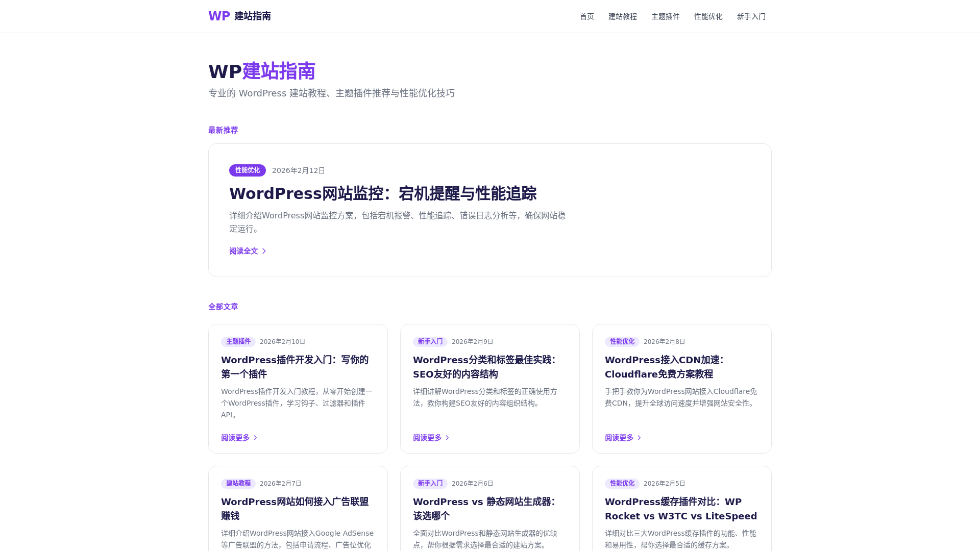
Task: Open WordPress分类和标签最佳实践 article
Action: (484, 367)
